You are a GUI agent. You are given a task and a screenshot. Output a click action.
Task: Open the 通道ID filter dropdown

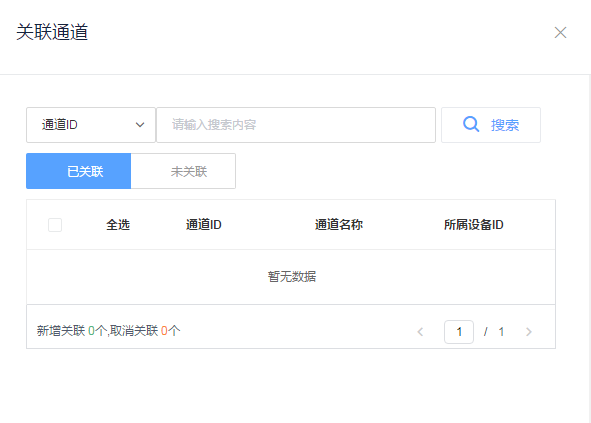[91, 125]
